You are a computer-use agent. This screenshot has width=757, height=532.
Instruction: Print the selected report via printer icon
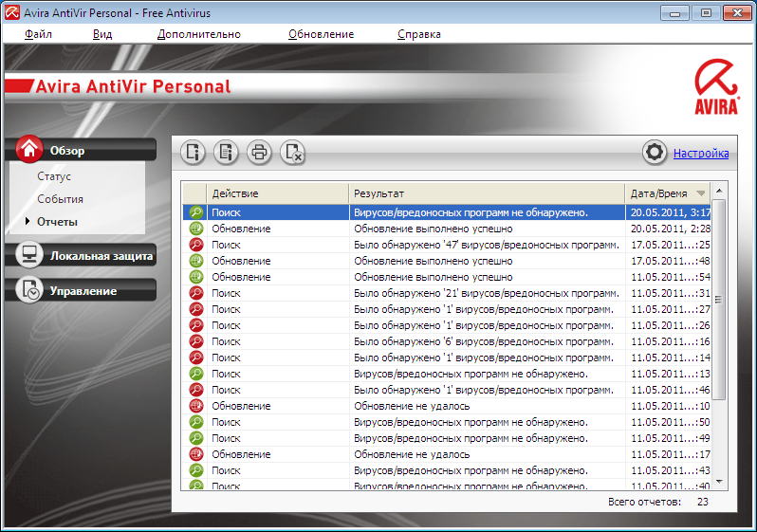[259, 153]
